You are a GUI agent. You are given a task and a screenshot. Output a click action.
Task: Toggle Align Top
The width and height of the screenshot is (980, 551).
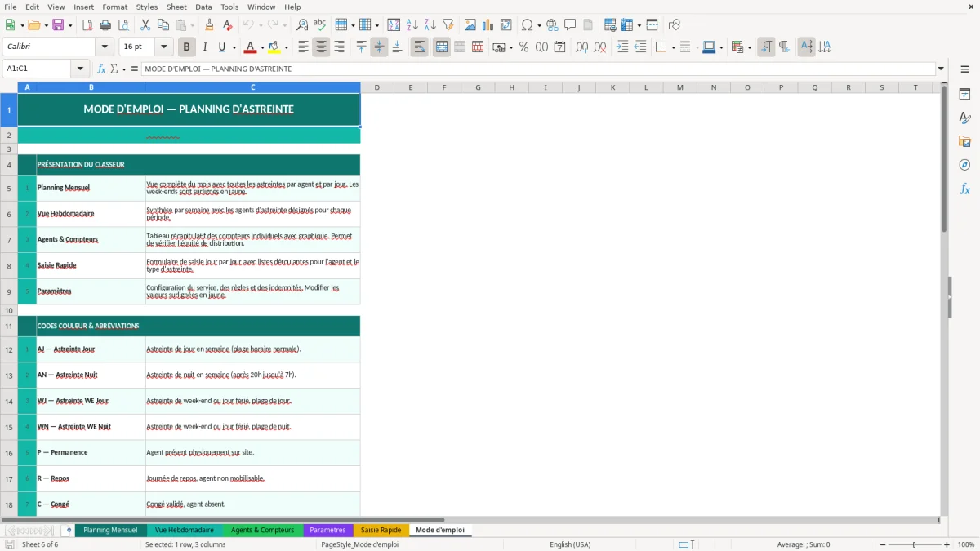click(x=361, y=47)
